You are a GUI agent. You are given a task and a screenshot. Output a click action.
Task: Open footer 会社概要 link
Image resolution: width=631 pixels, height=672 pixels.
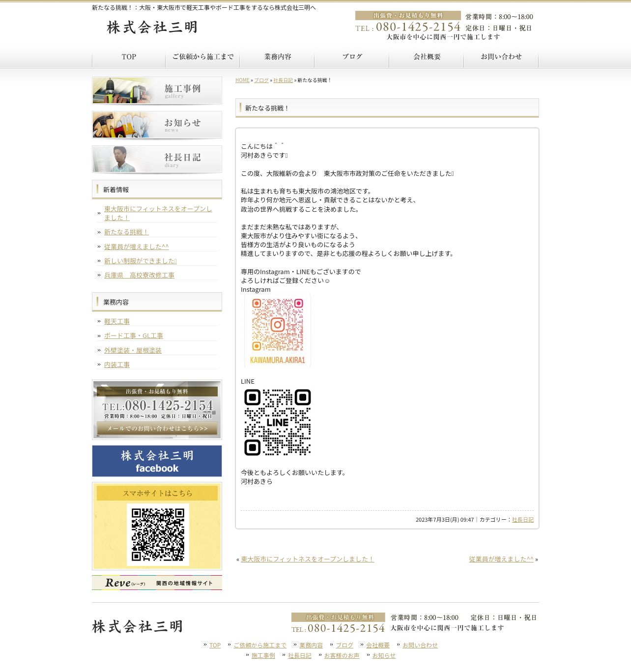(x=378, y=645)
